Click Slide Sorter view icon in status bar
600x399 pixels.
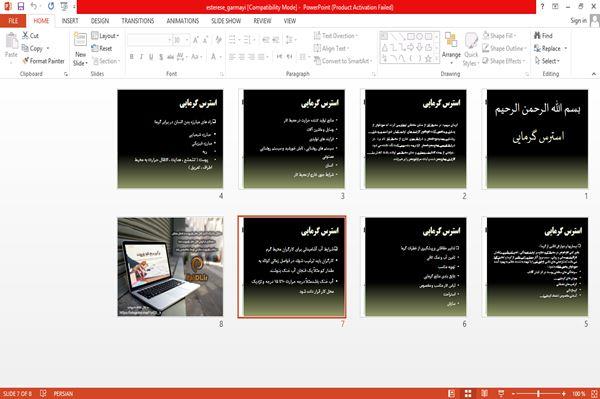[x=468, y=393]
